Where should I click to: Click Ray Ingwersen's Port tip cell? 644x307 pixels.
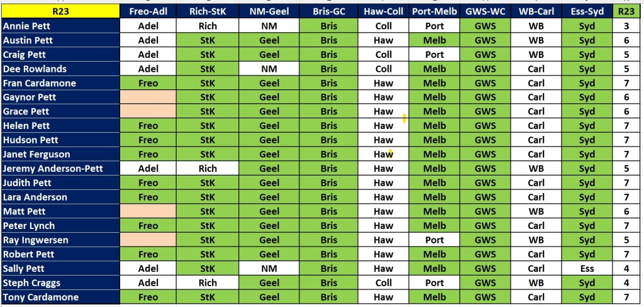[435, 240]
